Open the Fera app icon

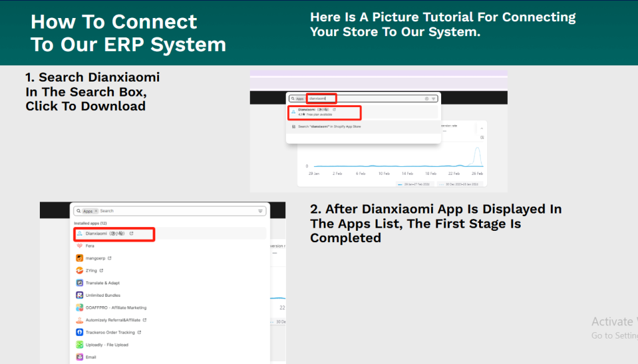(79, 246)
